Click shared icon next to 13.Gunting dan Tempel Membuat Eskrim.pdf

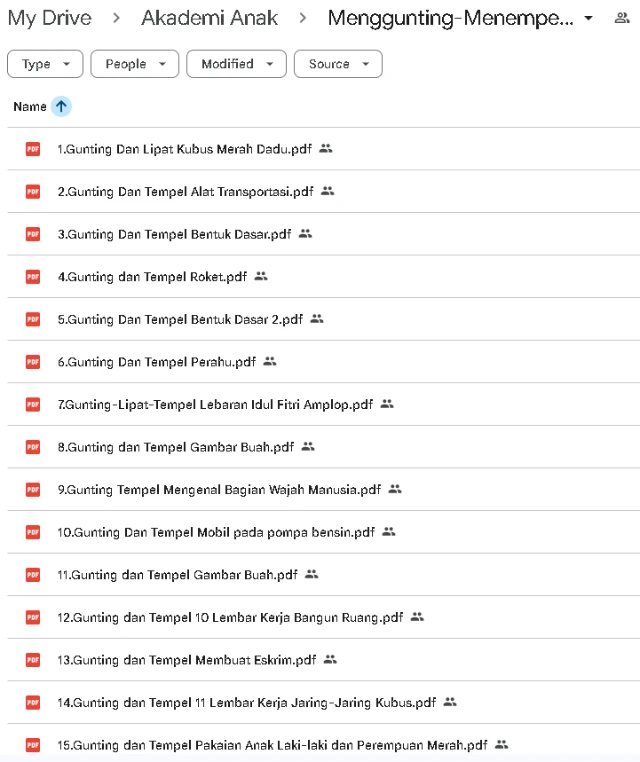pyautogui.click(x=330, y=660)
